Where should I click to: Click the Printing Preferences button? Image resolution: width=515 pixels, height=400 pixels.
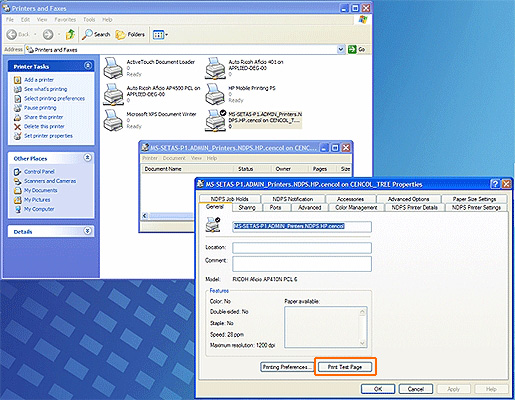tap(286, 367)
